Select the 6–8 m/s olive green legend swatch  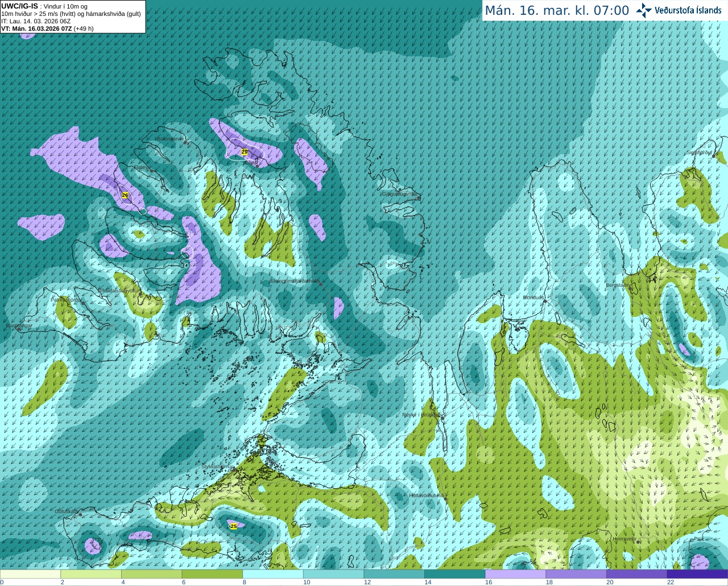click(x=212, y=574)
